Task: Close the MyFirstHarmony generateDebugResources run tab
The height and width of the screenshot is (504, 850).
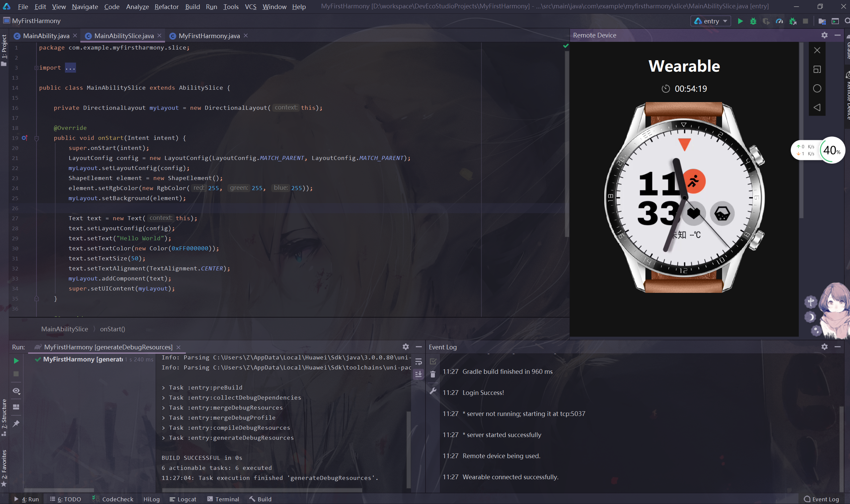Action: point(178,347)
